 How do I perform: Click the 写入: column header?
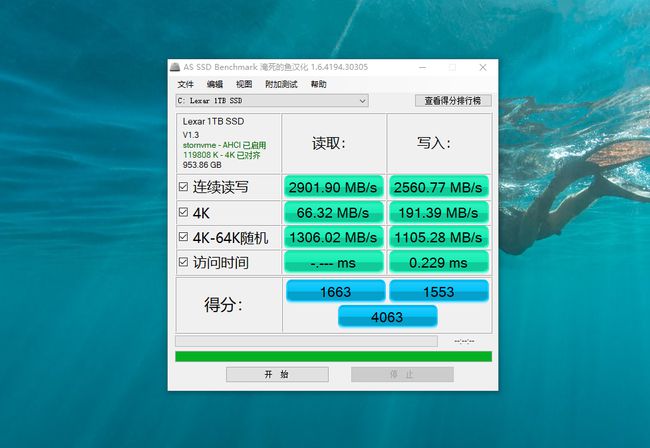coord(434,143)
